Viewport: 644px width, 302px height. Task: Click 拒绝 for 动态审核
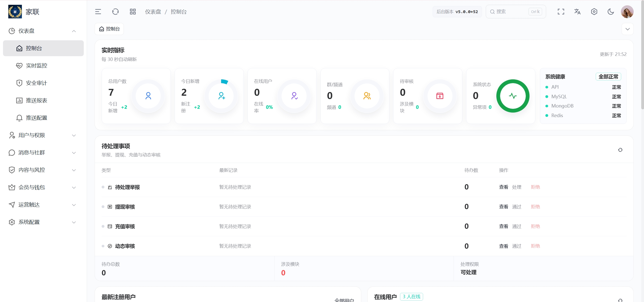[x=535, y=246]
